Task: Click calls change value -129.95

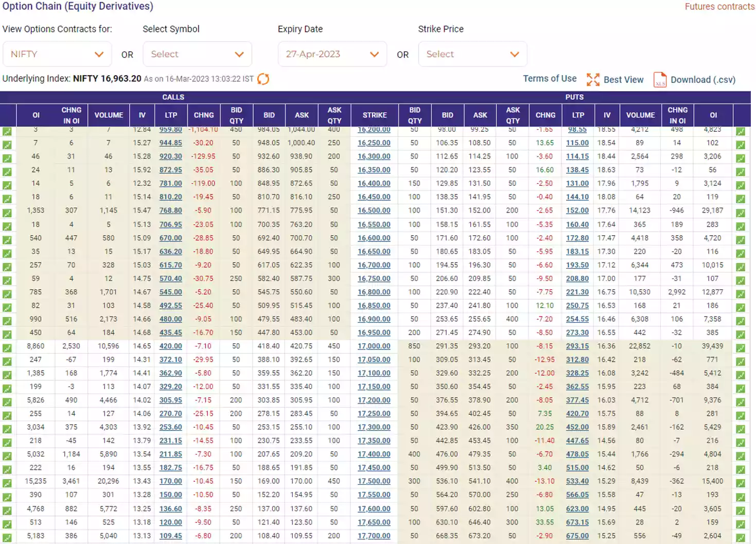Action: pyautogui.click(x=203, y=156)
